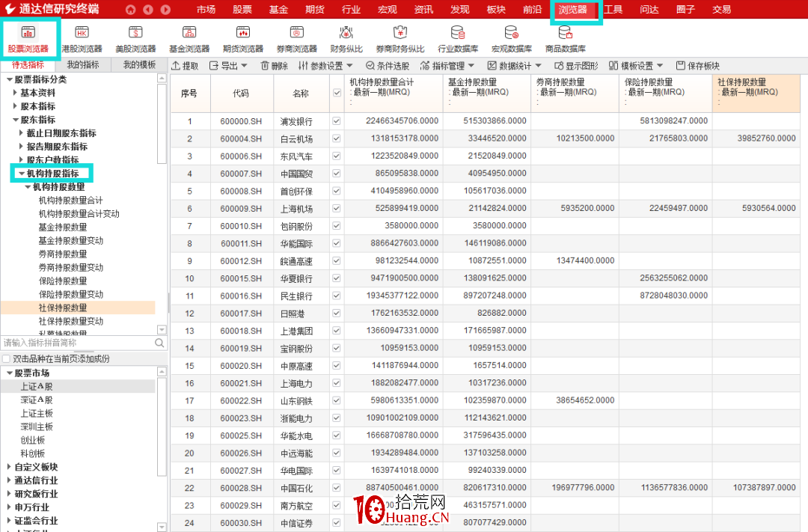The height and width of the screenshot is (532, 808).
Task: Expand the 通达信行业 tree node
Action: pyautogui.click(x=8, y=480)
